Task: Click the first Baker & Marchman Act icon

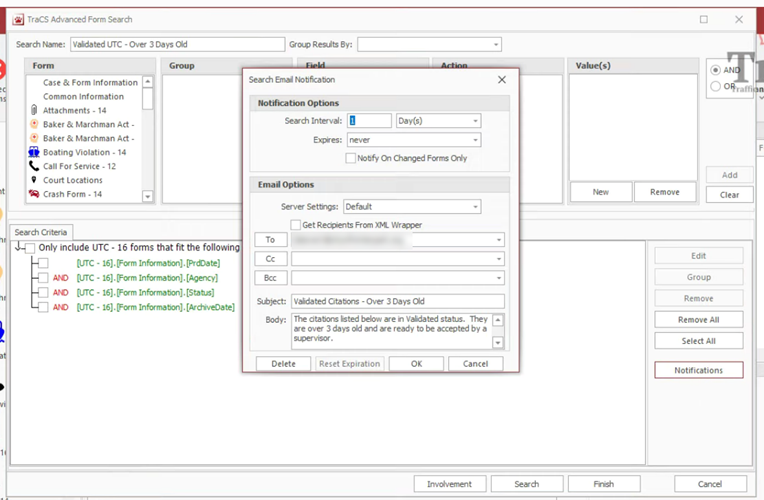Action: [34, 124]
